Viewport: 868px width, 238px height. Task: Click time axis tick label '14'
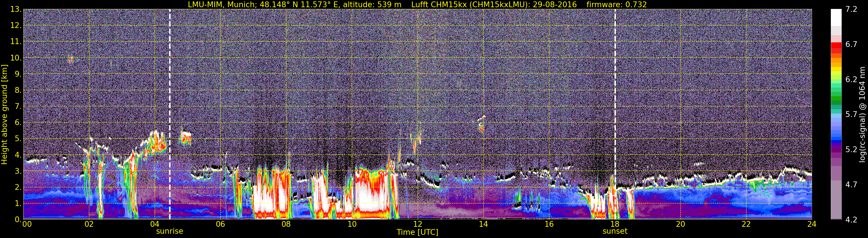(483, 224)
